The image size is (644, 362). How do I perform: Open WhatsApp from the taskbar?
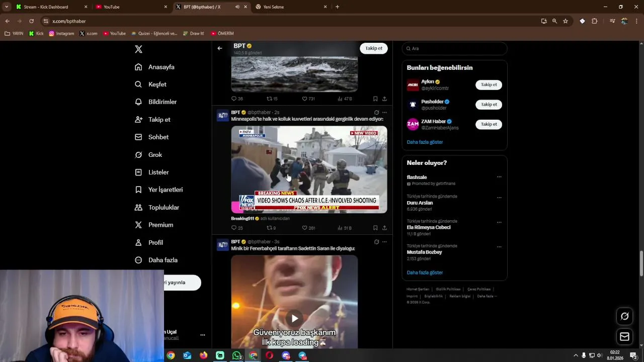click(236, 355)
